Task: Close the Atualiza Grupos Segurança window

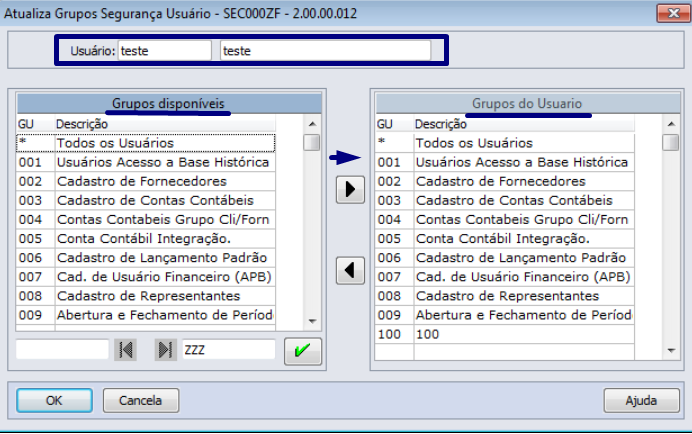Action: (x=673, y=13)
